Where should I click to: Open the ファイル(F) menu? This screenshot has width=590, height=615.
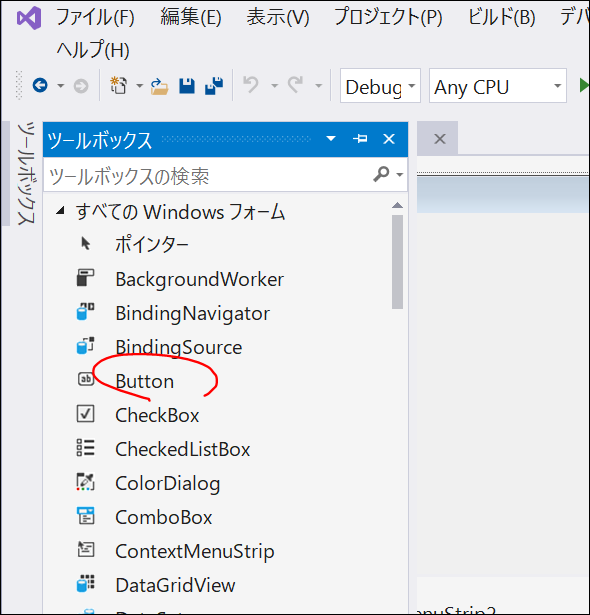(95, 18)
